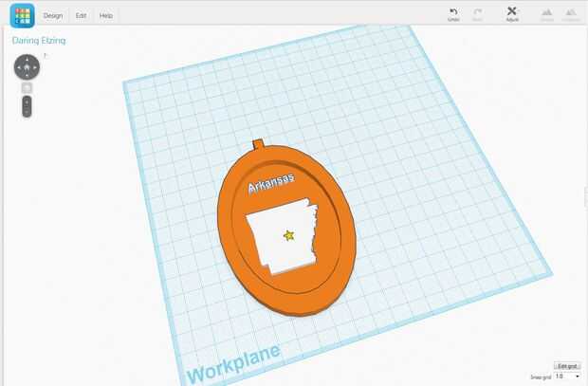Click the Daring Elzing project title

click(39, 41)
